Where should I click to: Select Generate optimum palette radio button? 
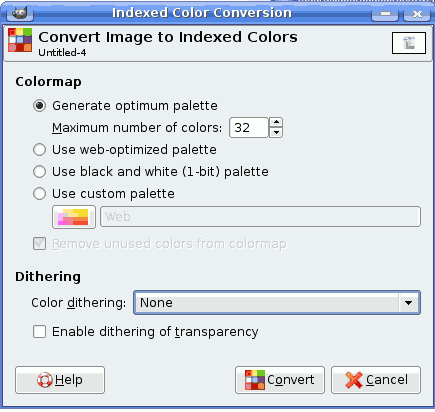point(39,106)
